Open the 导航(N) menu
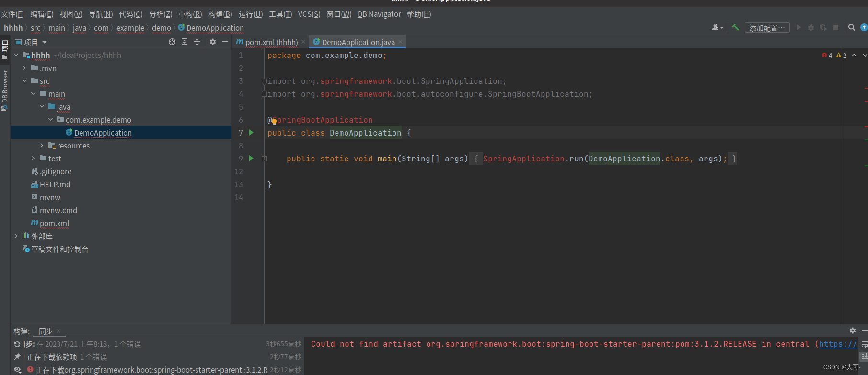Screen dimensions: 868x375 click(x=101, y=14)
